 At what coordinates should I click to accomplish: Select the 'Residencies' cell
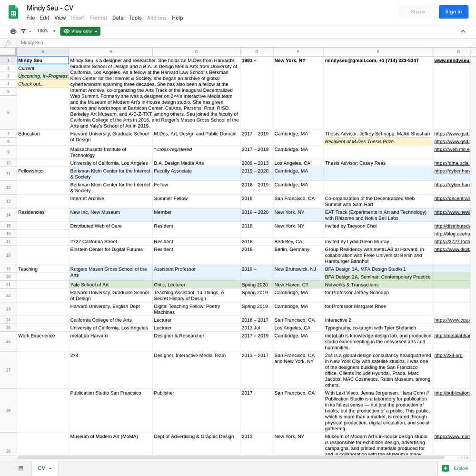[x=43, y=215]
